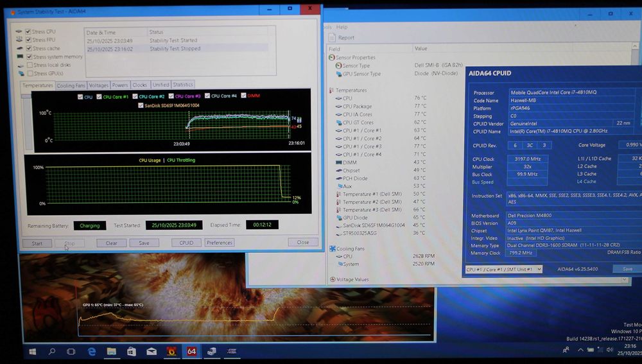Click the Clear button
Image resolution: width=642 pixels, height=364 pixels.
point(111,243)
